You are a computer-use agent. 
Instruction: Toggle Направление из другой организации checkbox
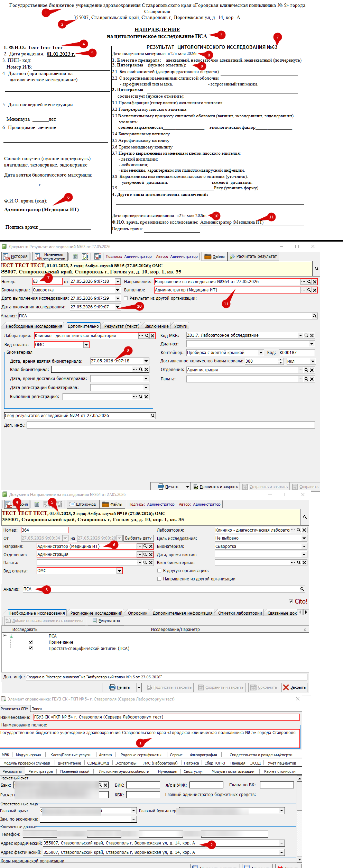point(159,579)
